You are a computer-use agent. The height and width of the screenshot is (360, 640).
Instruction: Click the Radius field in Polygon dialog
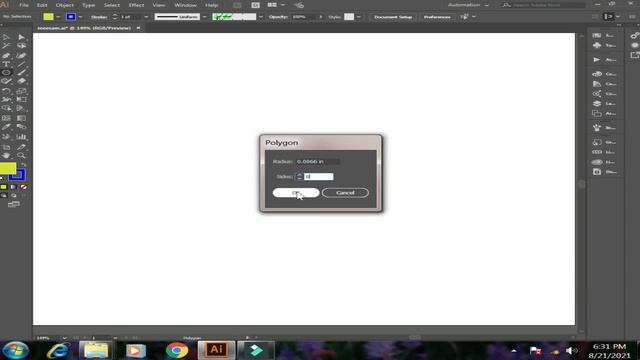tap(318, 162)
